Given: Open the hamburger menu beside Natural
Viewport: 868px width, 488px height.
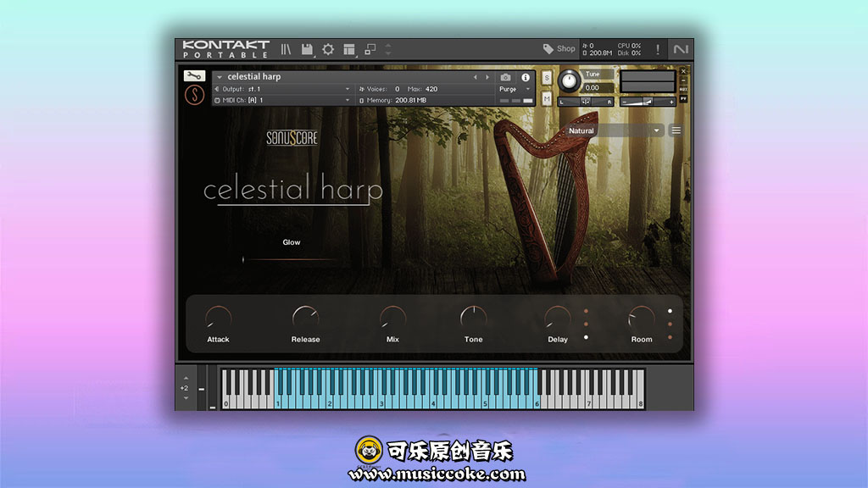Looking at the screenshot, I should point(676,130).
